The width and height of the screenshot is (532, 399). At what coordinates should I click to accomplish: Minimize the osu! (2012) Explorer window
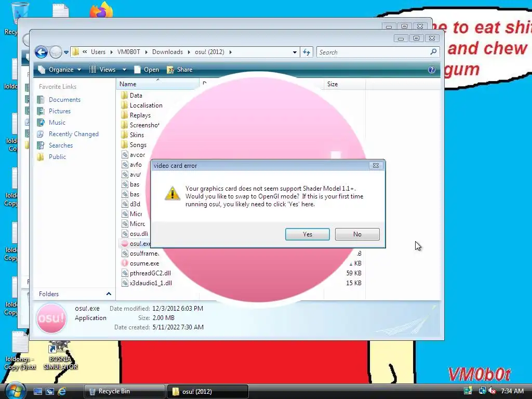[401, 38]
